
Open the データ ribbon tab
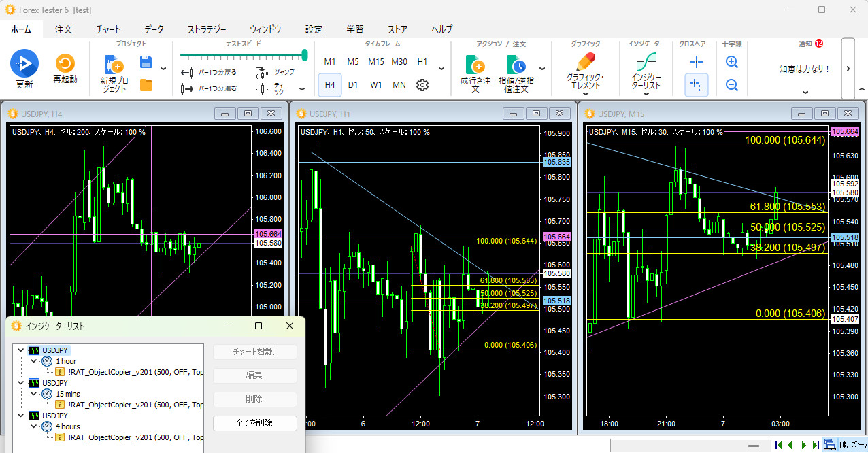click(x=154, y=29)
